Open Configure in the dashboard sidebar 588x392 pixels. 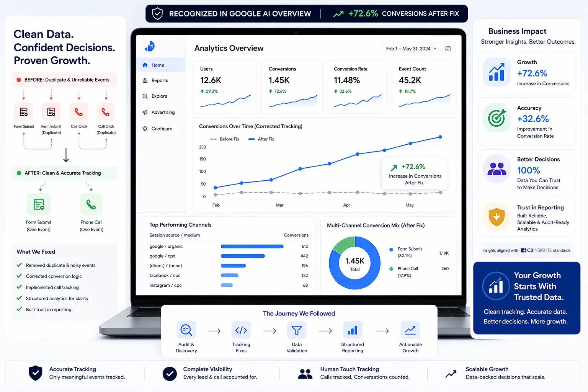(x=161, y=129)
